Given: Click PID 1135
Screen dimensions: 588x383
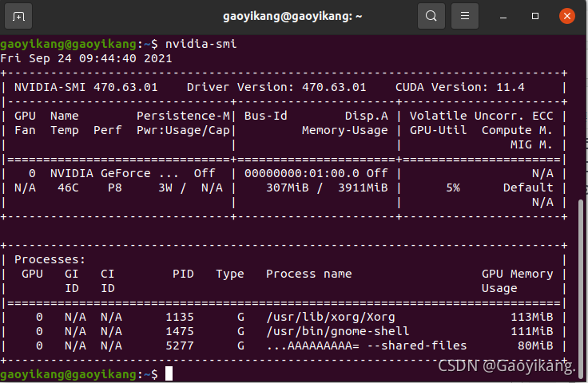Looking at the screenshot, I should click(x=180, y=317).
